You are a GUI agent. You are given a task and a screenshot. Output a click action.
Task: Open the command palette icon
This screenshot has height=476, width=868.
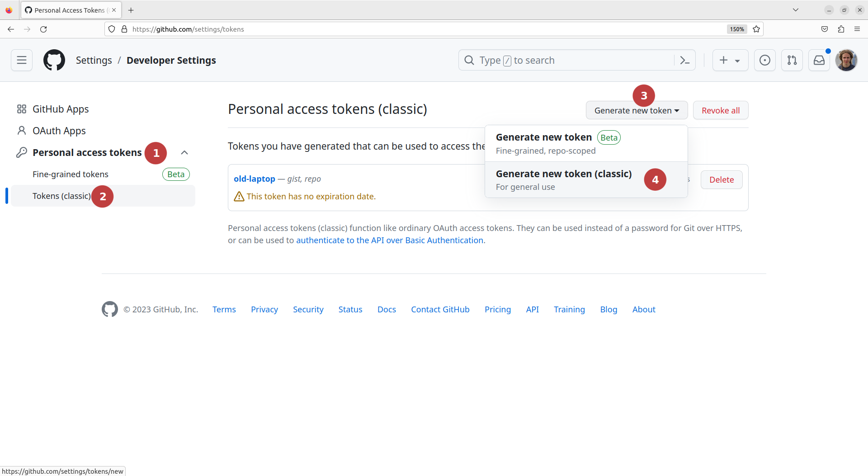(684, 60)
